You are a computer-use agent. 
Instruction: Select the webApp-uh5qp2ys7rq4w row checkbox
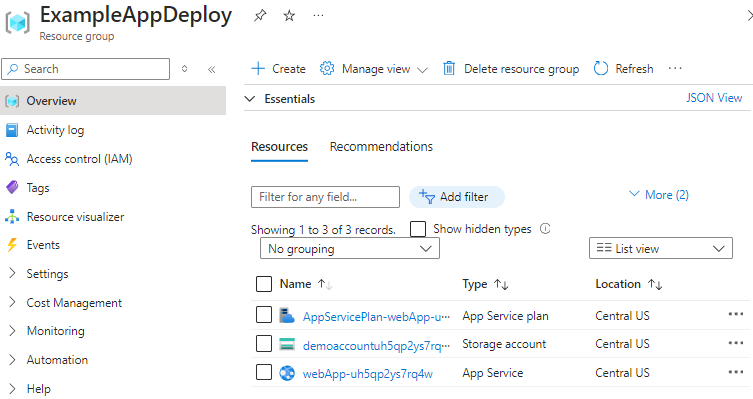(264, 372)
